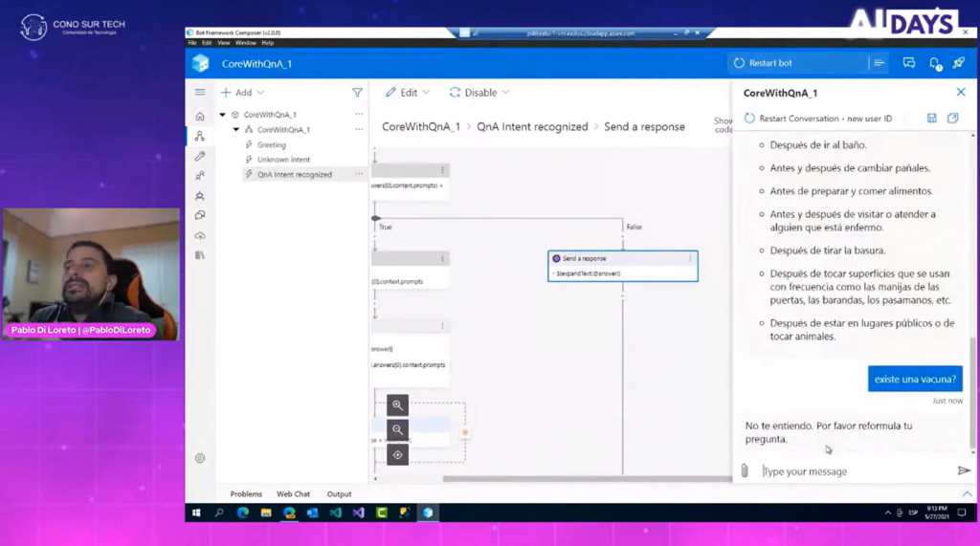
Task: Open the Composer hamburger navigation menu
Action: pos(200,93)
